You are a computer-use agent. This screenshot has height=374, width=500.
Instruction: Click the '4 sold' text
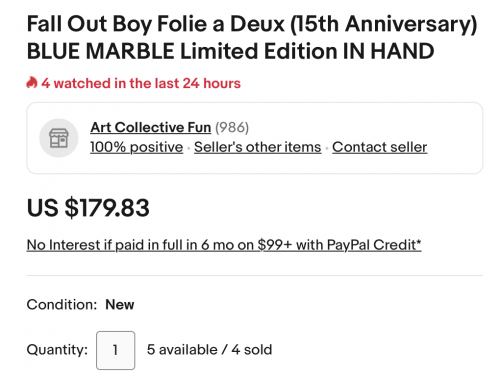pyautogui.click(x=252, y=350)
